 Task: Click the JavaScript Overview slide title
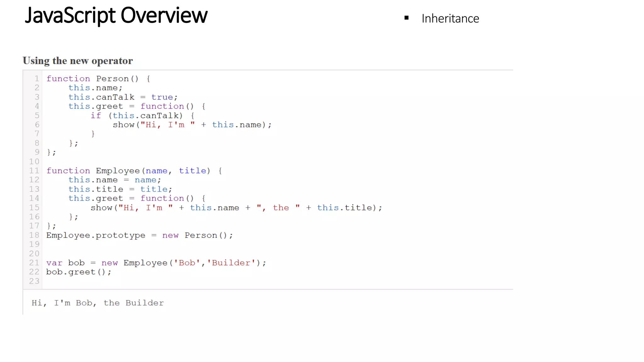point(116,15)
